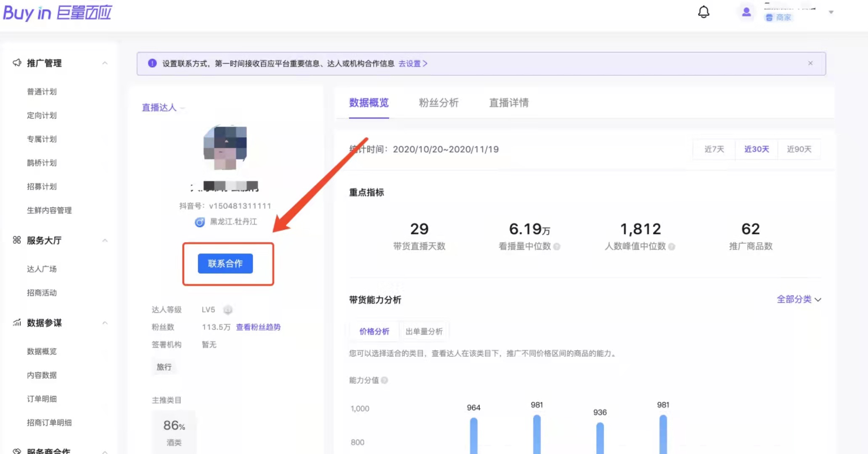The height and width of the screenshot is (454, 868).
Task: Open 内容数据 in the sidebar
Action: click(42, 375)
